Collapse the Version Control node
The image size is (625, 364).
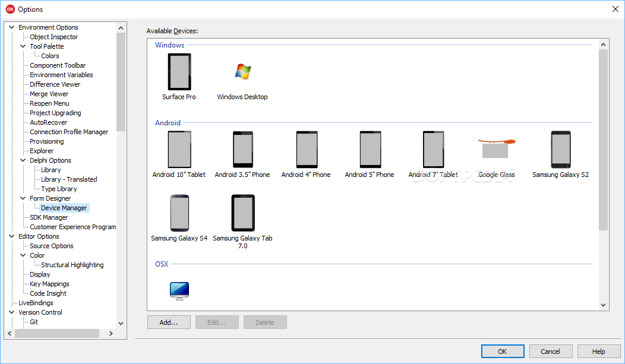pyautogui.click(x=11, y=312)
